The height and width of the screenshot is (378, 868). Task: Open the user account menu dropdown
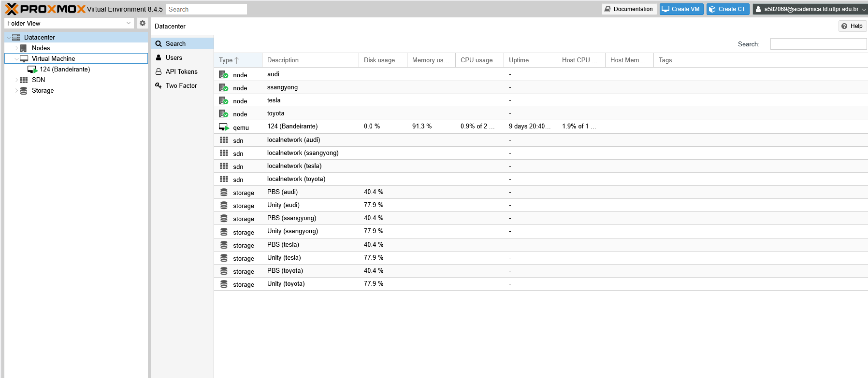pos(810,9)
